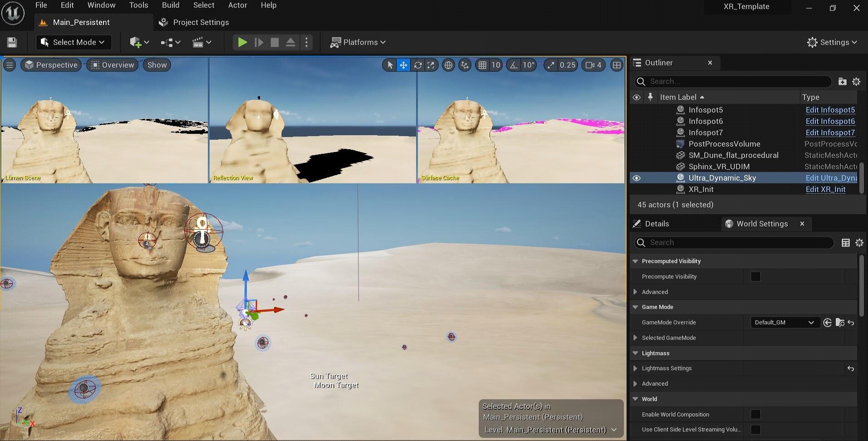Enable World Composition checkbox
The height and width of the screenshot is (441, 868).
(755, 414)
